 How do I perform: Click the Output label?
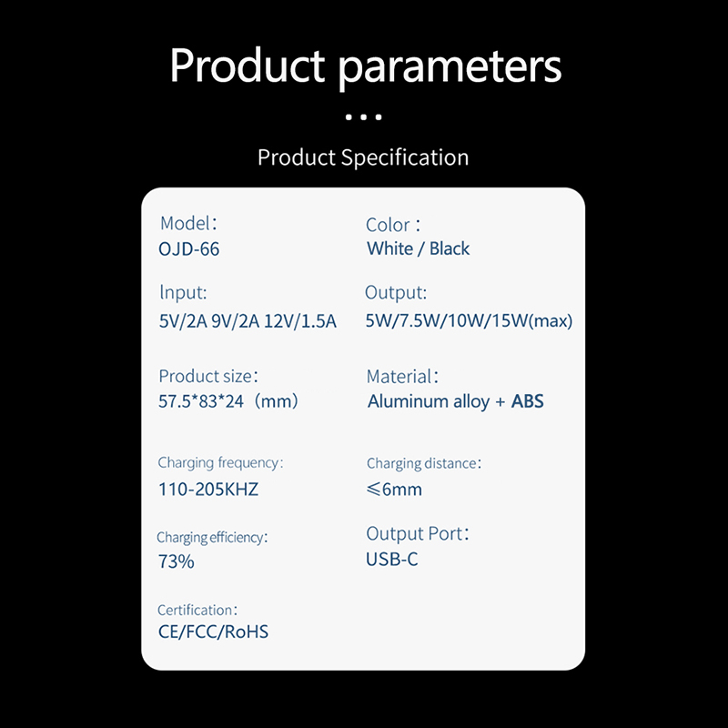[396, 292]
